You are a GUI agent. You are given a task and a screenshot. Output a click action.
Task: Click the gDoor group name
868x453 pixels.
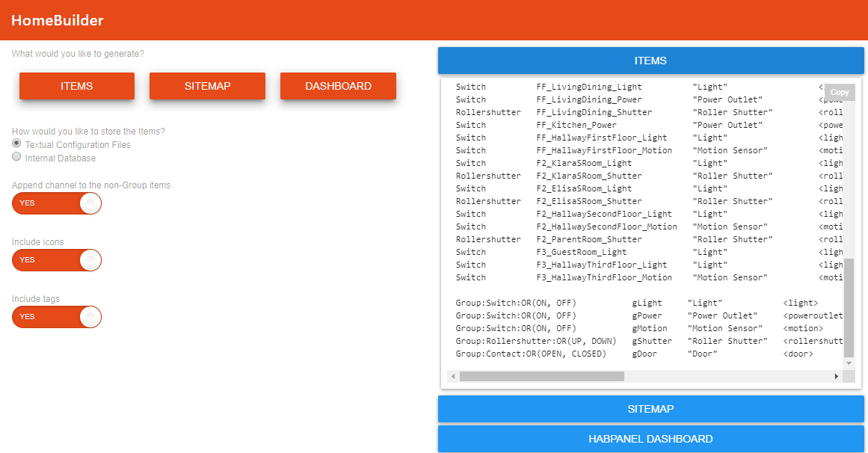pyautogui.click(x=644, y=354)
